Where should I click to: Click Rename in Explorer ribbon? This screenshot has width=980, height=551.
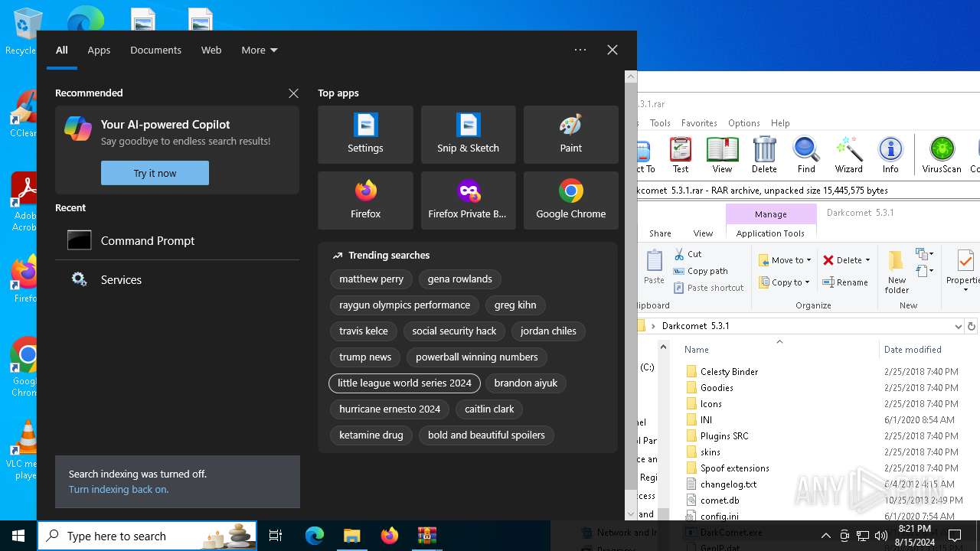coord(845,282)
